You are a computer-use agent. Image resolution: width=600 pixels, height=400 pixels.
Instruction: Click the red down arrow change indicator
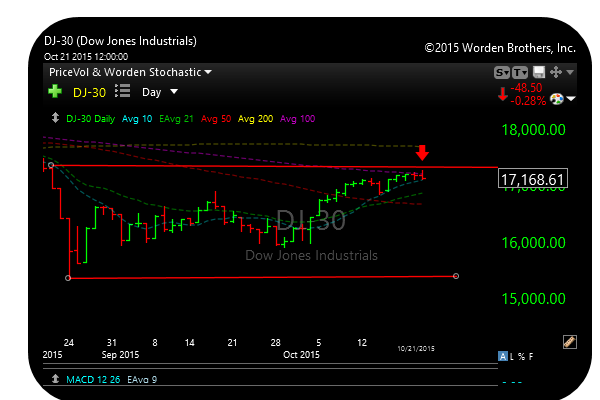click(x=502, y=94)
